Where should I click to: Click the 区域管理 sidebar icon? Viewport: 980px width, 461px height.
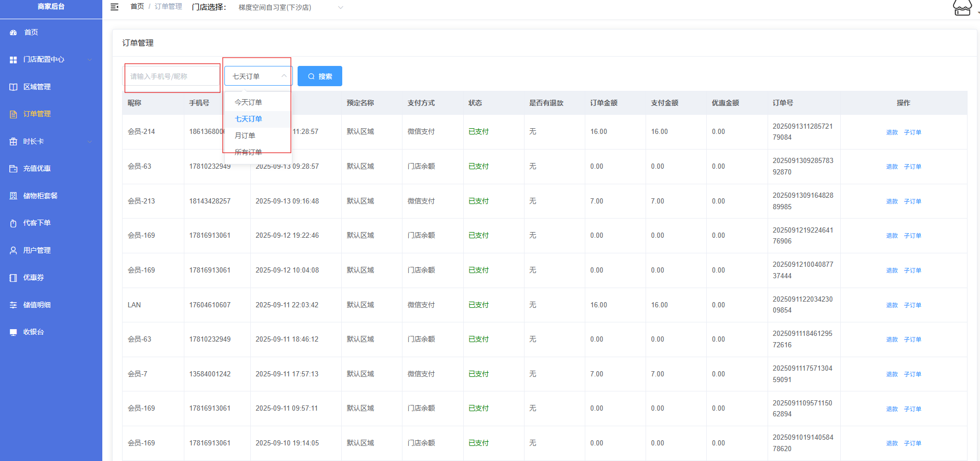click(14, 87)
